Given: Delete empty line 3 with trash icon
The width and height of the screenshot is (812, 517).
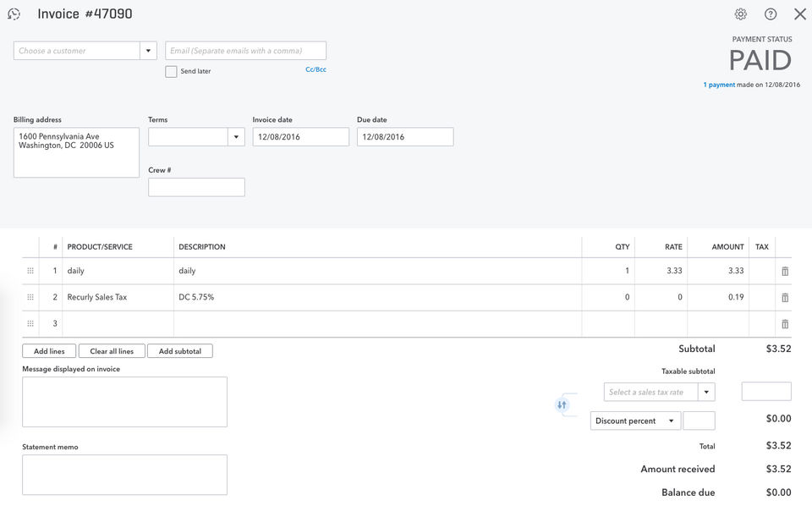Looking at the screenshot, I should [785, 324].
